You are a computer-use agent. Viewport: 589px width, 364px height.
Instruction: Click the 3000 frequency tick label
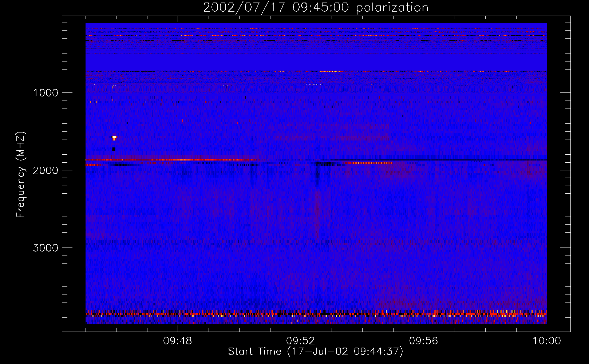(x=46, y=248)
